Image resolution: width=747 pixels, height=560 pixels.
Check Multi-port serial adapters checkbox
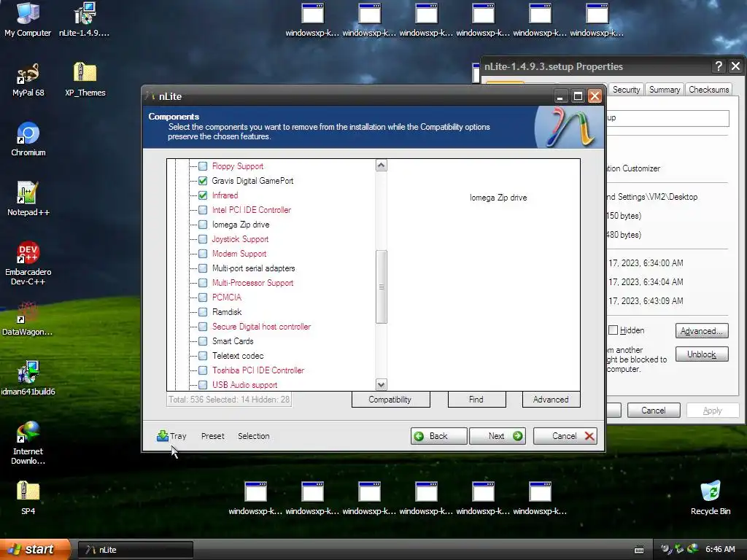203,268
